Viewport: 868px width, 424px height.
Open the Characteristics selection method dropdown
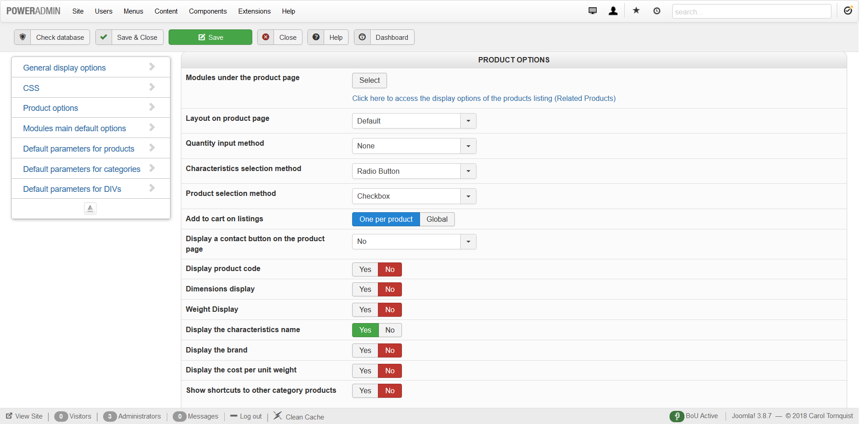[414, 172]
